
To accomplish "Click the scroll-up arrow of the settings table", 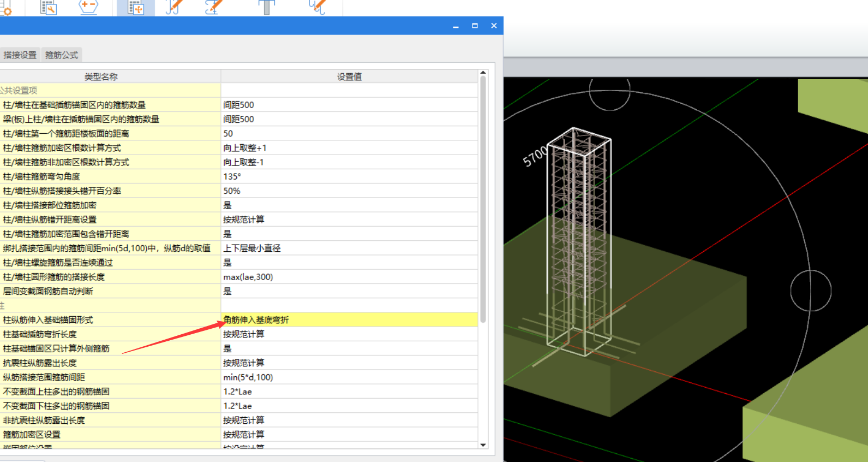I will 483,73.
